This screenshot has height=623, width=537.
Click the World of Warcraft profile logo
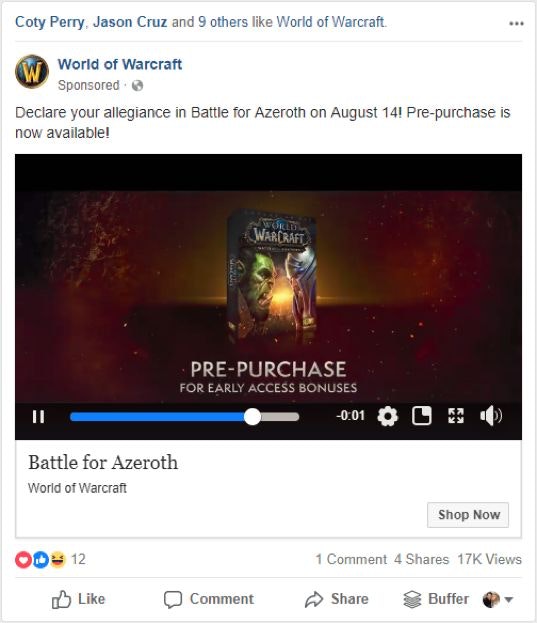(32, 72)
